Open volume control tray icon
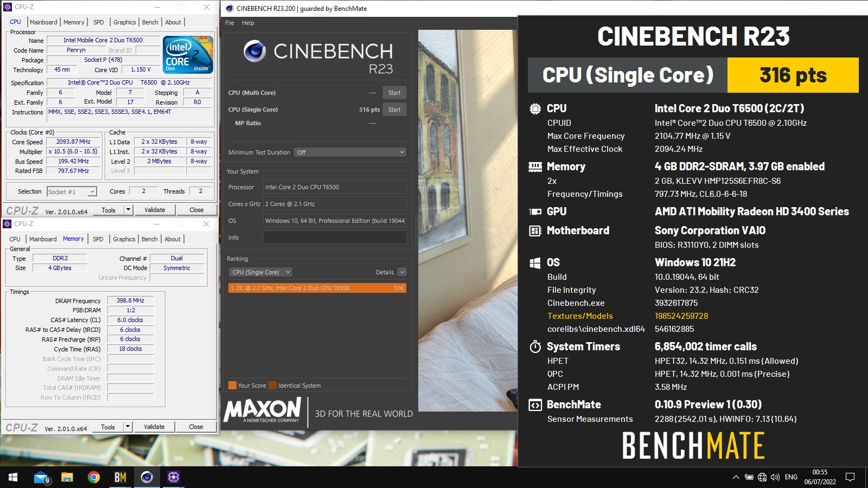Screen dimensions: 868x488 (775, 477)
